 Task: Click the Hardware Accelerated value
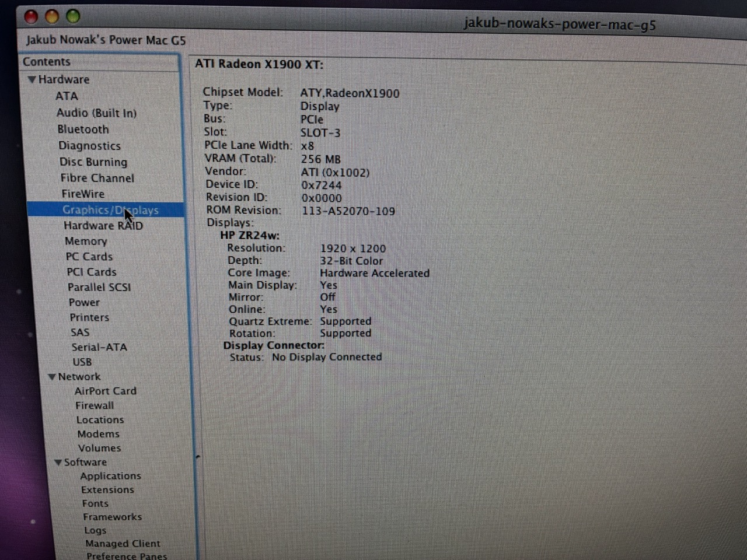(x=375, y=274)
